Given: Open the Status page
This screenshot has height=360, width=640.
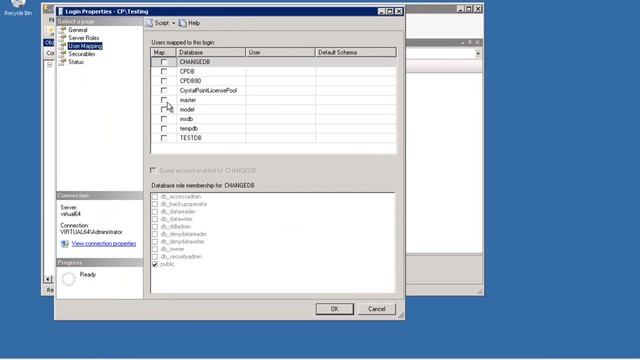Looking at the screenshot, I should (76, 62).
